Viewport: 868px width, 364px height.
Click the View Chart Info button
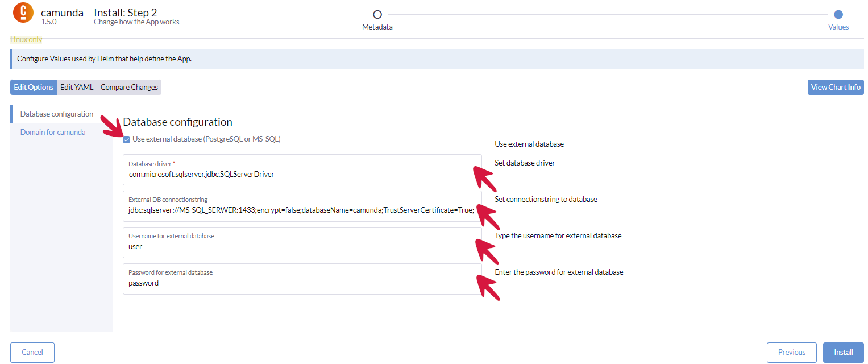coord(835,87)
